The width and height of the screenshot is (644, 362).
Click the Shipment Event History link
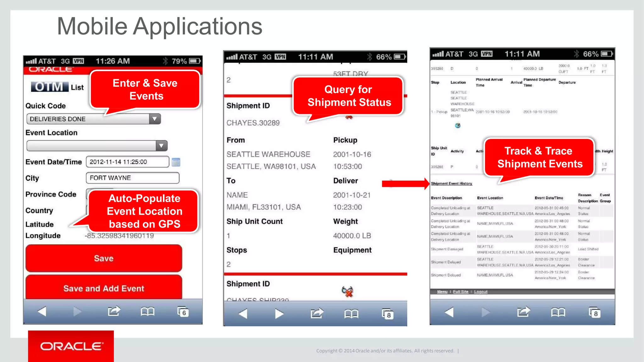[451, 184]
